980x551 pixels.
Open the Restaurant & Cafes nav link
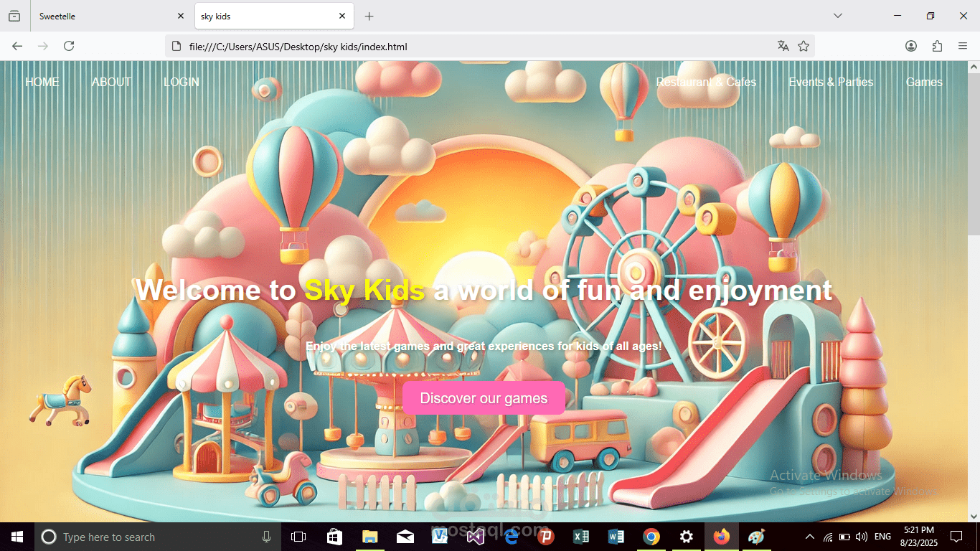pos(706,82)
